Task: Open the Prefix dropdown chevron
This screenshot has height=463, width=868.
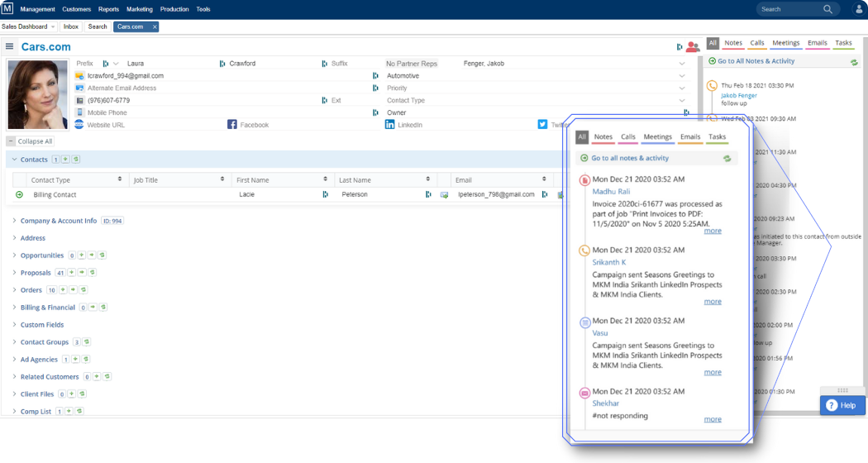Action: (x=116, y=64)
